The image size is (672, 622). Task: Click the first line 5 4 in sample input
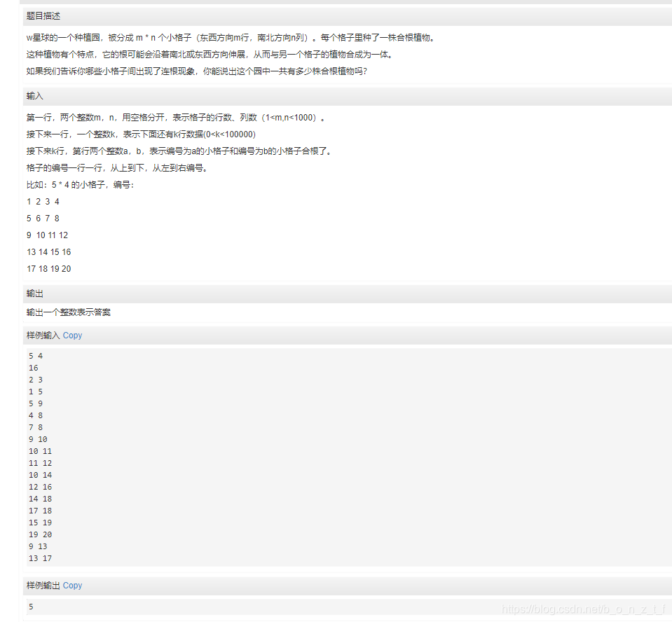35,355
